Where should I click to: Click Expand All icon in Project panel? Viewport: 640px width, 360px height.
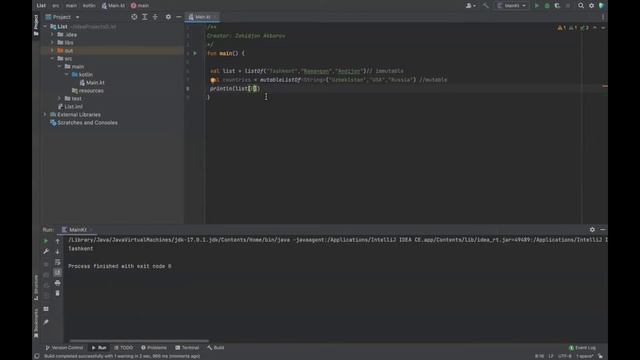pos(145,17)
